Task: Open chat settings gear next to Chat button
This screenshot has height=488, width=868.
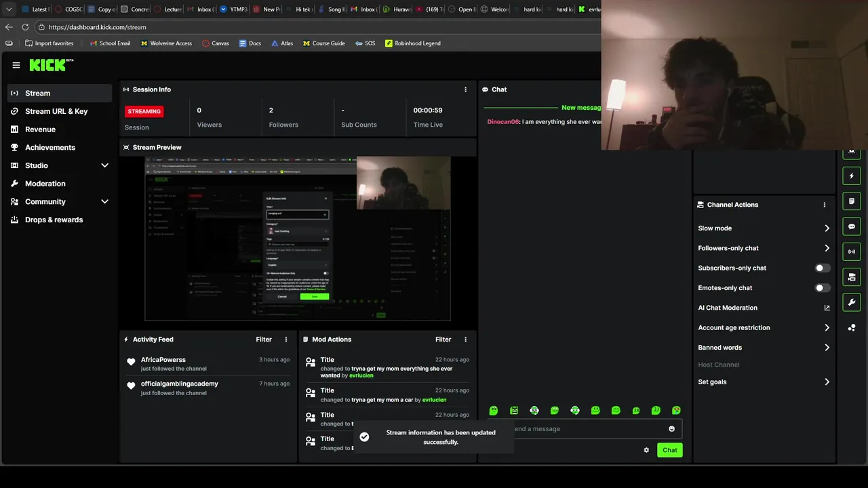Action: pyautogui.click(x=646, y=450)
